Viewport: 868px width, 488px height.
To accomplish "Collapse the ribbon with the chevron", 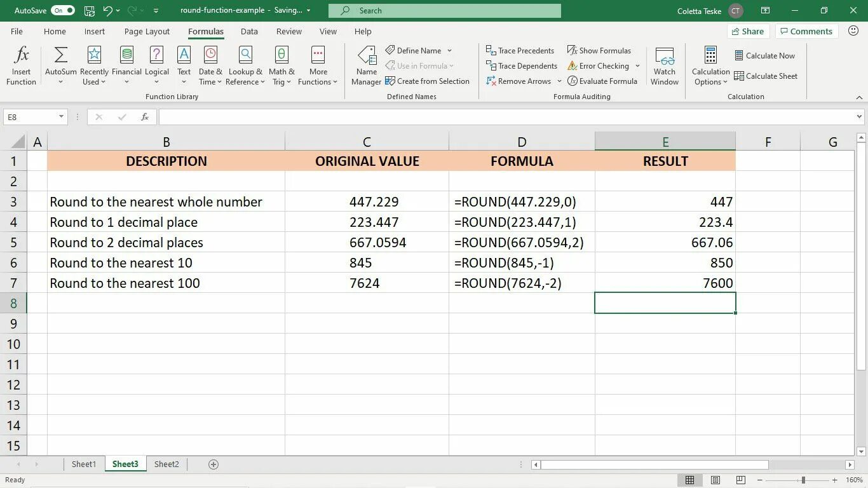I will [859, 98].
